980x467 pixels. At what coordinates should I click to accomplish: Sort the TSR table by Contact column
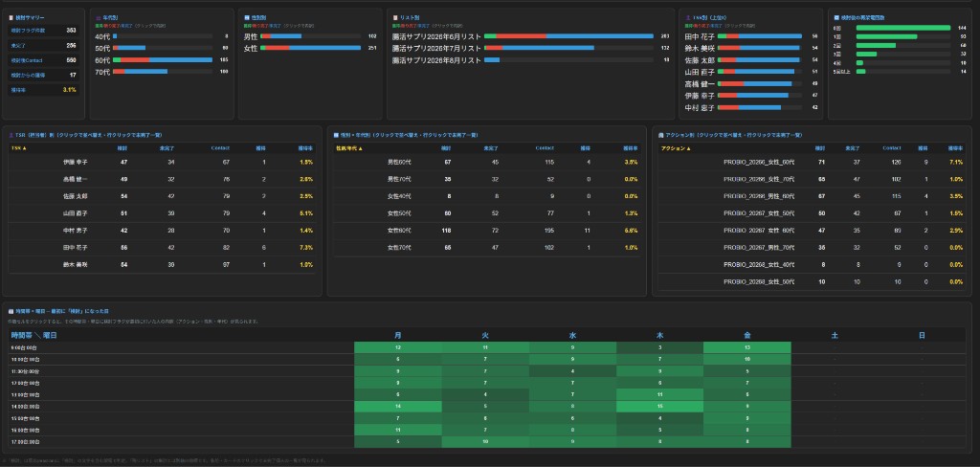[x=220, y=148]
